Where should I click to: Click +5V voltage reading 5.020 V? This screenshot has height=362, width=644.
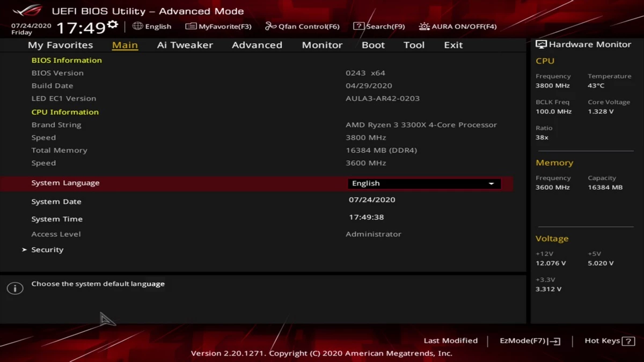(x=601, y=263)
